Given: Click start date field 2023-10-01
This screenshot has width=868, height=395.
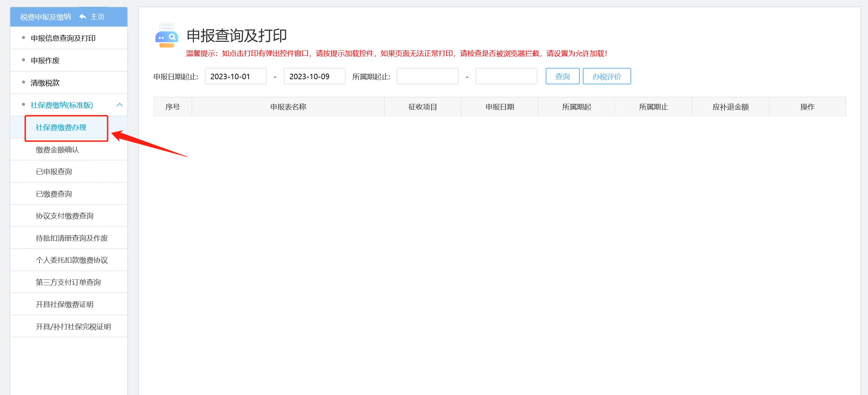Looking at the screenshot, I should (235, 76).
